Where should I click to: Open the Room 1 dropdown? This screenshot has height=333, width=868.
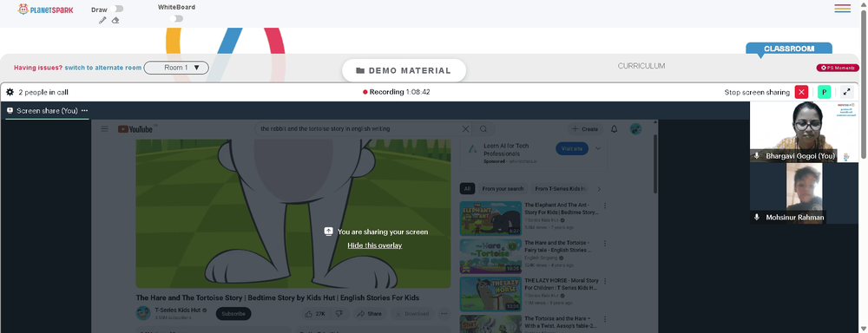tap(176, 68)
